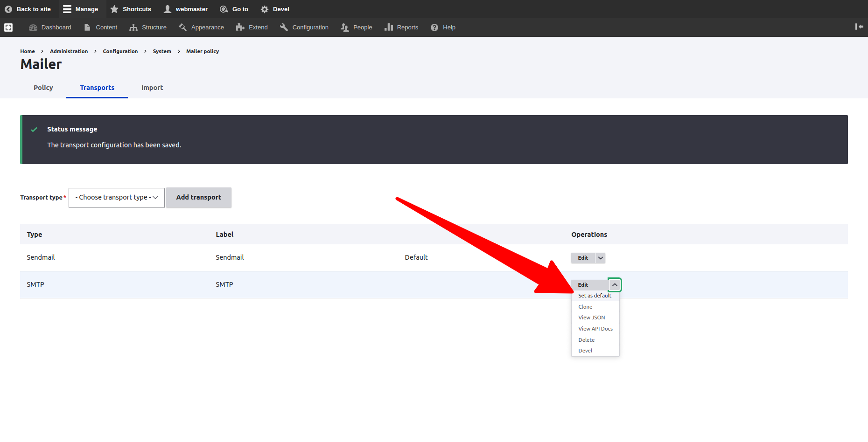Click the Appearance icon in the toolbar
Image resolution: width=868 pixels, height=442 pixels.
pyautogui.click(x=183, y=28)
